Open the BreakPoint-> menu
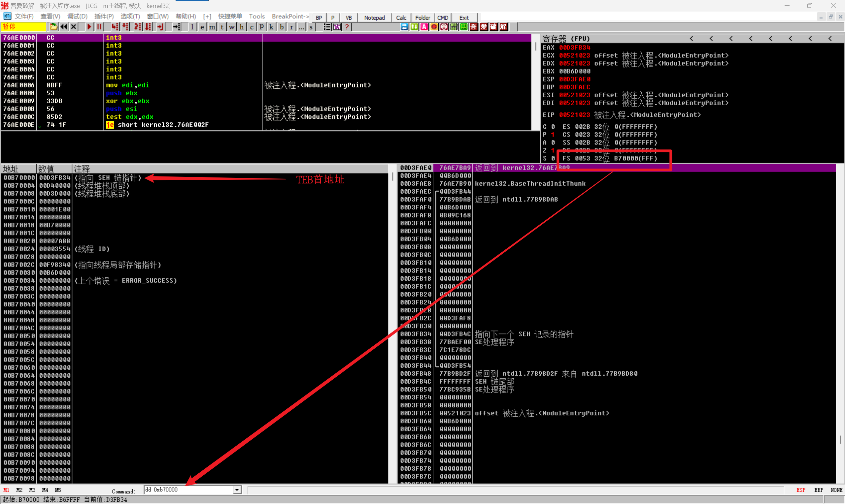Image resolution: width=845 pixels, height=504 pixels. (x=290, y=16)
